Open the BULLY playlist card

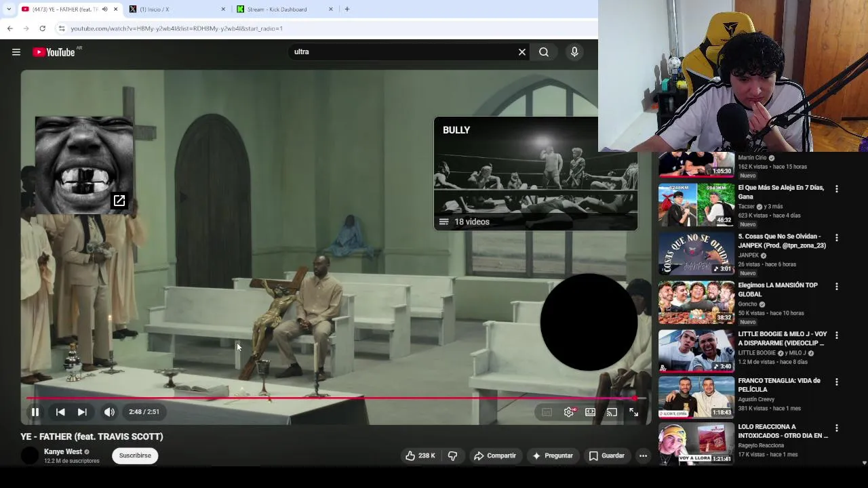pos(536,174)
